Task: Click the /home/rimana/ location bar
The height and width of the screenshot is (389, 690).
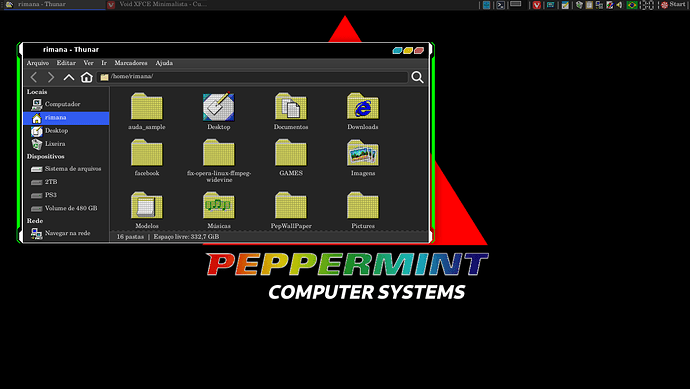Action: click(x=253, y=77)
